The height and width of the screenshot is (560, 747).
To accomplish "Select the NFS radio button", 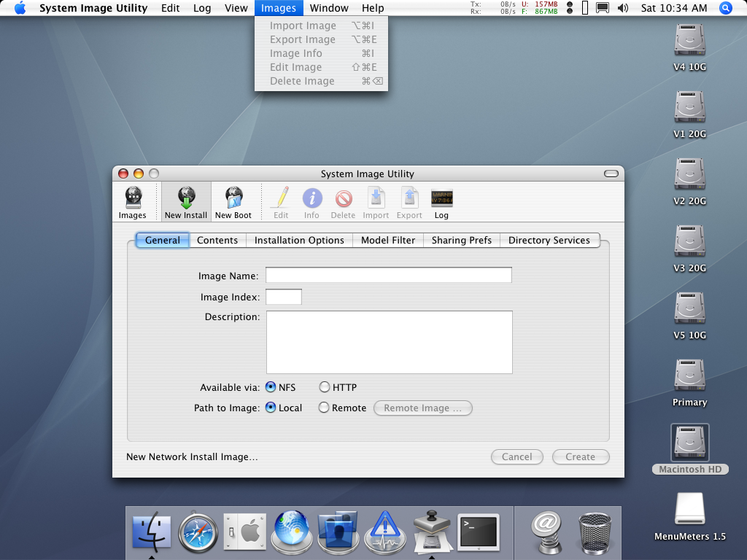I will pos(271,387).
